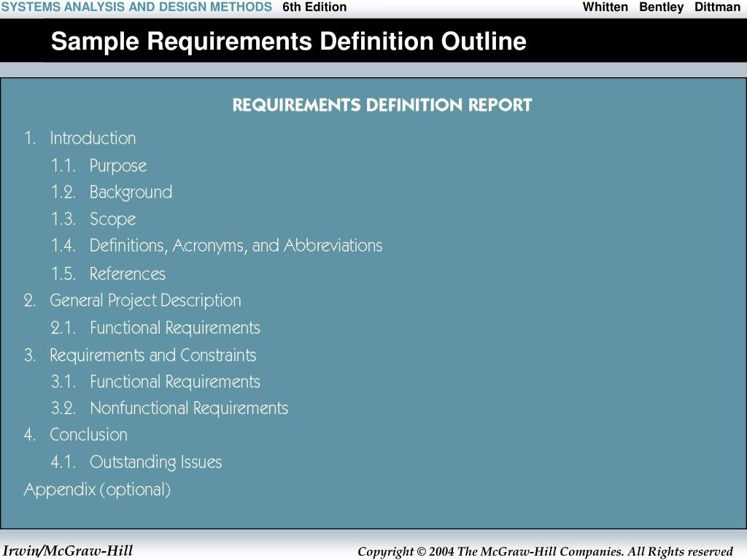Image resolution: width=747 pixels, height=560 pixels.
Task: Click 'SYSTEMS ANALYSIS AND DESIGN METHODS' header text
Action: click(136, 7)
